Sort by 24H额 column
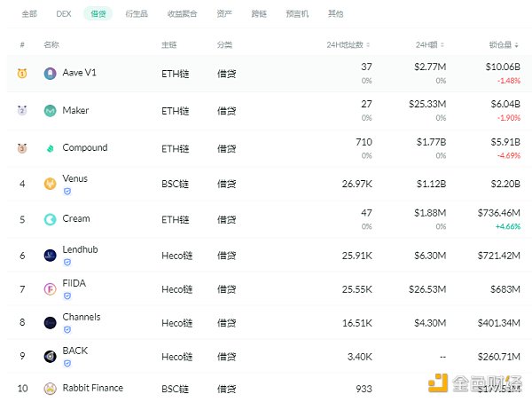The height and width of the screenshot is (402, 532). click(431, 44)
